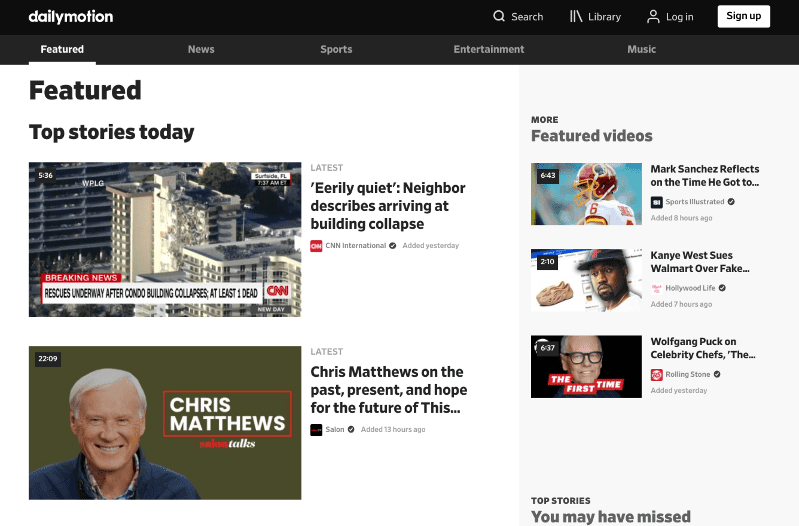Image resolution: width=799 pixels, height=526 pixels.
Task: Play the Chris Matthews Salon Talks thumbnail
Action: point(165,423)
